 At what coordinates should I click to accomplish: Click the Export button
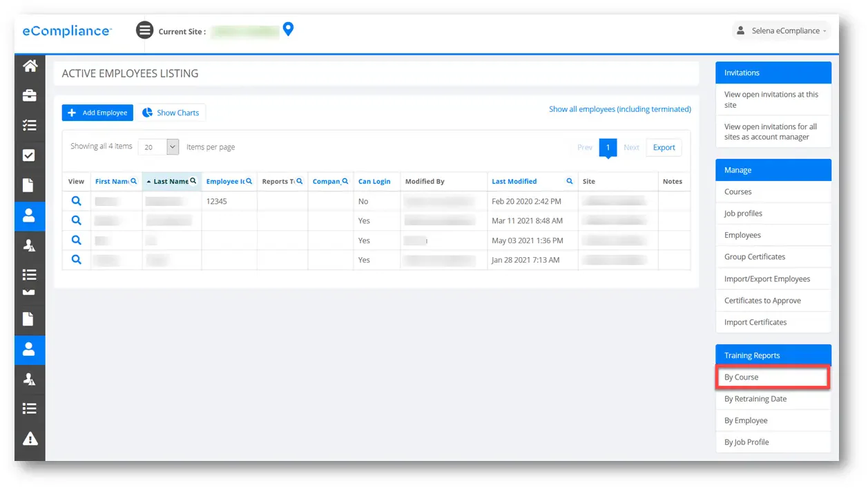[x=664, y=147]
